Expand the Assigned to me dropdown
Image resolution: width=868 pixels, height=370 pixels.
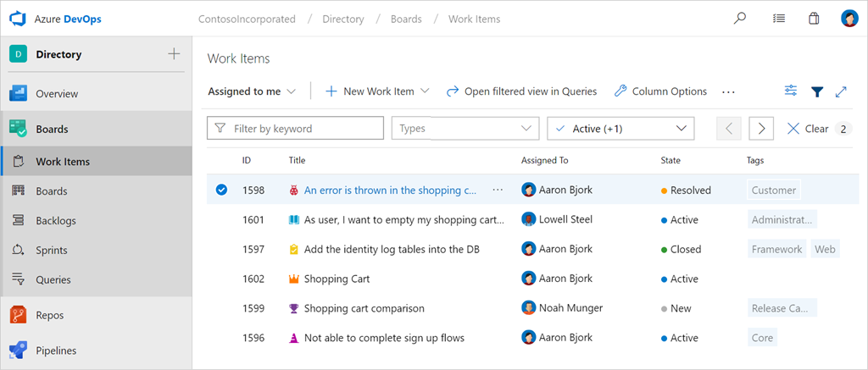252,91
